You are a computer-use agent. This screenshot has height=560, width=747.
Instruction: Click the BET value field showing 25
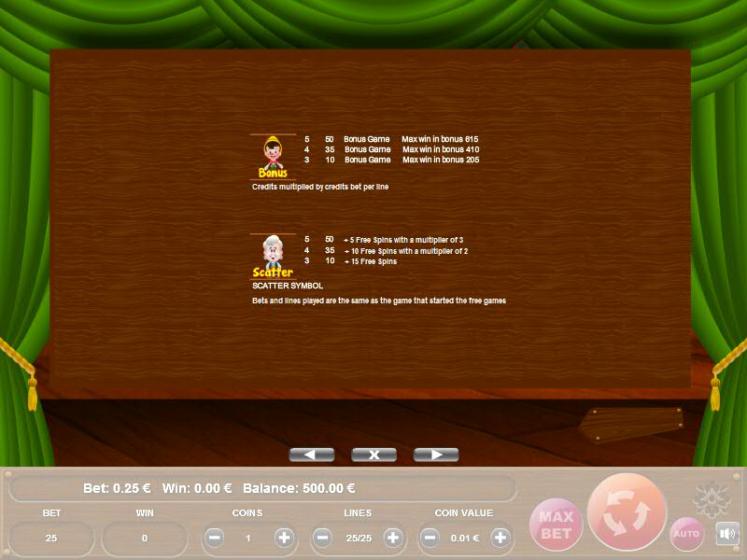[51, 538]
